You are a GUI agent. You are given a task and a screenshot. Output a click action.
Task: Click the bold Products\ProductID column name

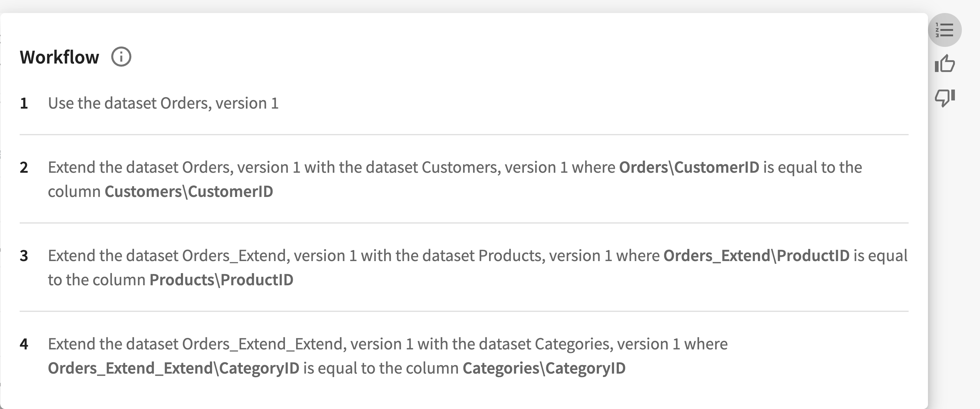coord(221,280)
